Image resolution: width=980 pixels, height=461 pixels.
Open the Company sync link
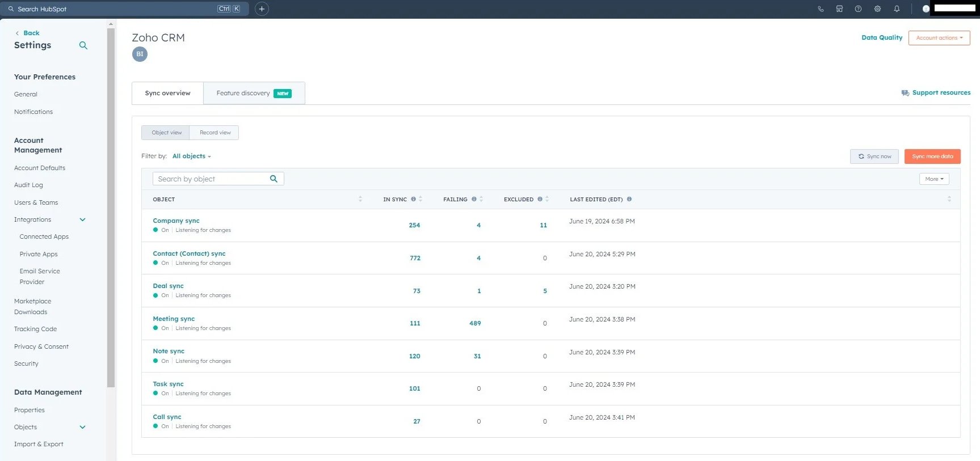(176, 221)
